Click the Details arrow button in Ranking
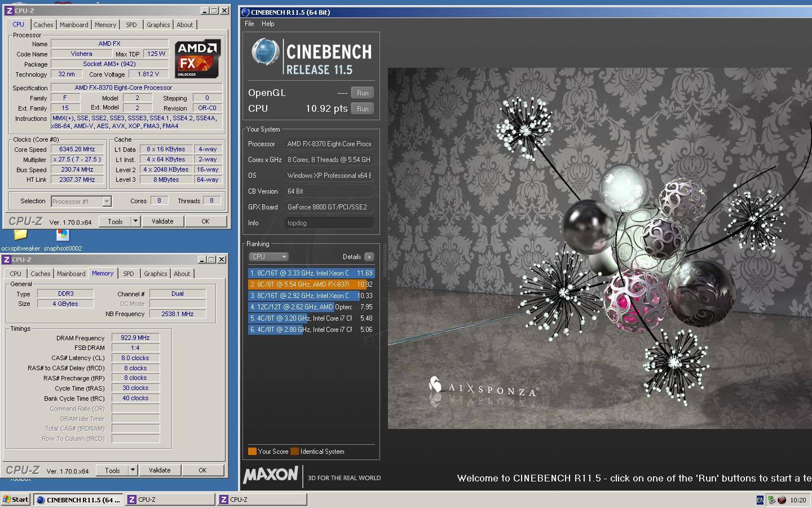 (369, 257)
